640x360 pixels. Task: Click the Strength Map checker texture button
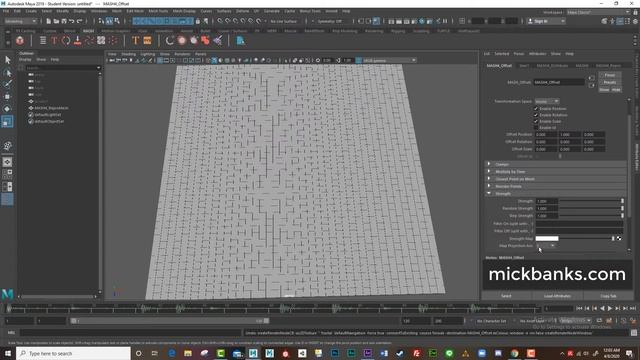pyautogui.click(x=619, y=238)
